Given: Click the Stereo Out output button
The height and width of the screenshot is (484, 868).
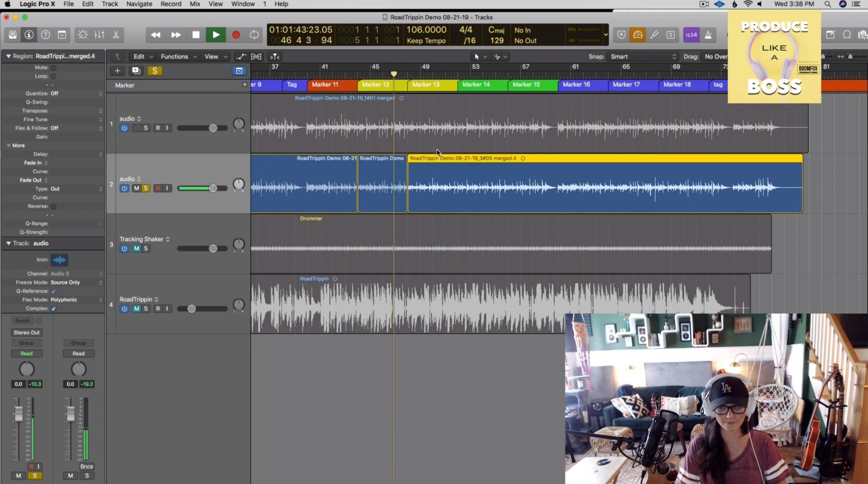Looking at the screenshot, I should (26, 332).
